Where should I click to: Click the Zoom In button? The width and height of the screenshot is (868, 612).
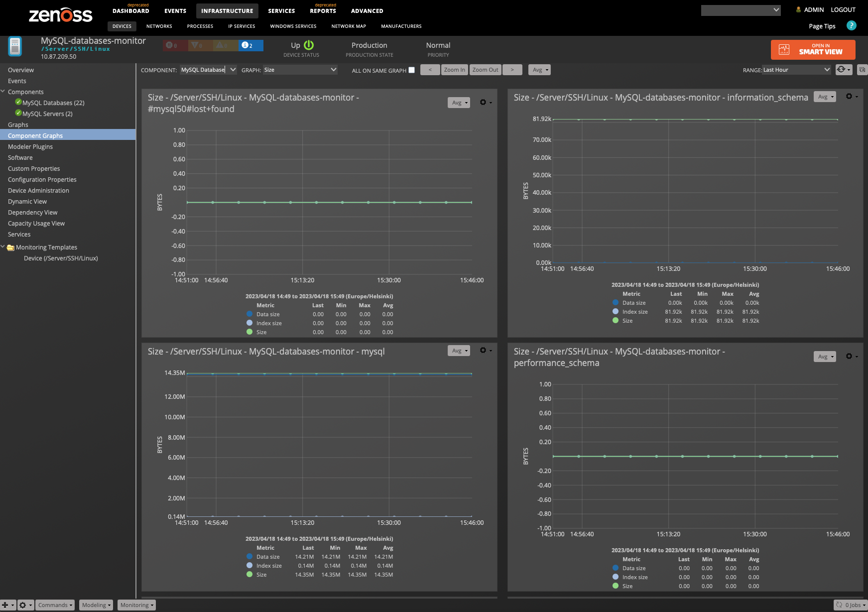(455, 70)
